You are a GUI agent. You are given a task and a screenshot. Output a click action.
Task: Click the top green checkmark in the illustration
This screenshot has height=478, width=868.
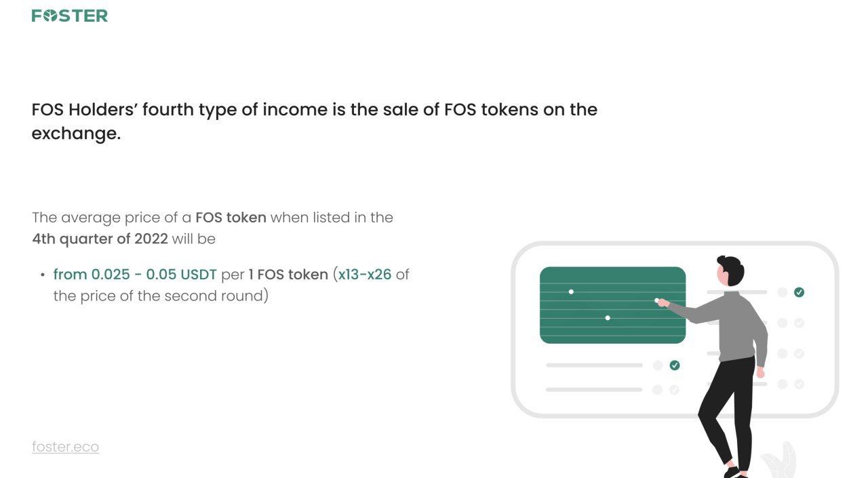point(799,292)
